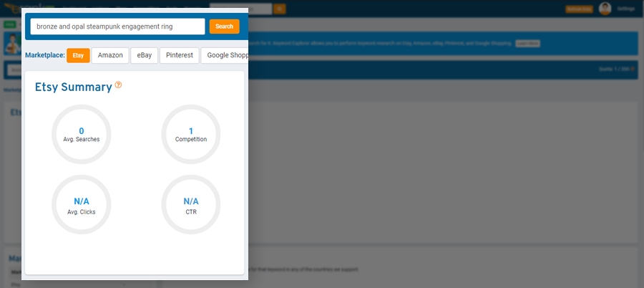Click the green Help badge
644x288 pixels.
point(9,24)
